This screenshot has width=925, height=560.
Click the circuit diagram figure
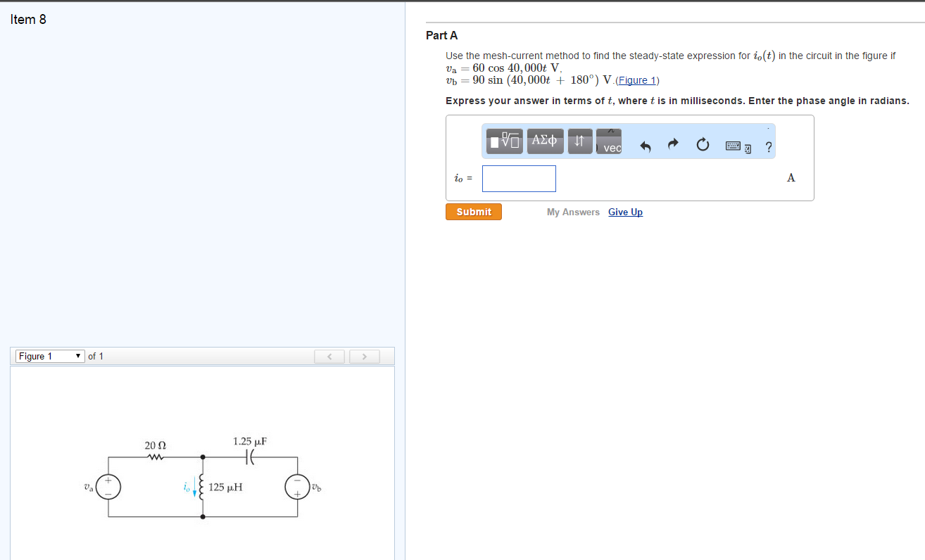(202, 478)
